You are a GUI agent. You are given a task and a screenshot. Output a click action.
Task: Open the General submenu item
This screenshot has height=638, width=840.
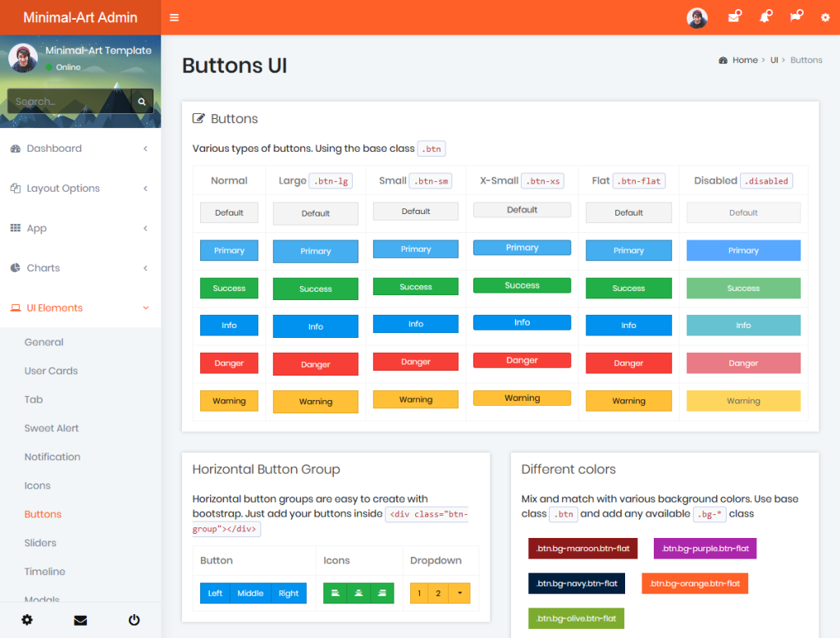pos(44,342)
